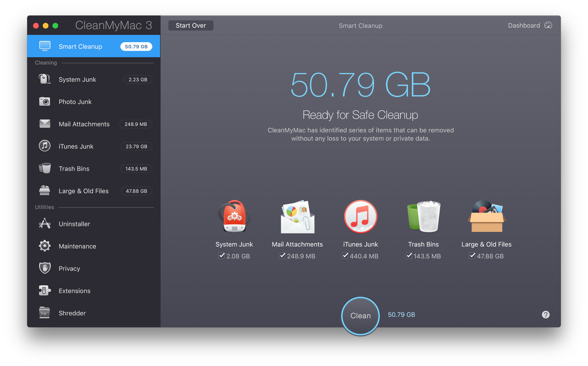Click the large Mail Attachments envelope icon

297,216
